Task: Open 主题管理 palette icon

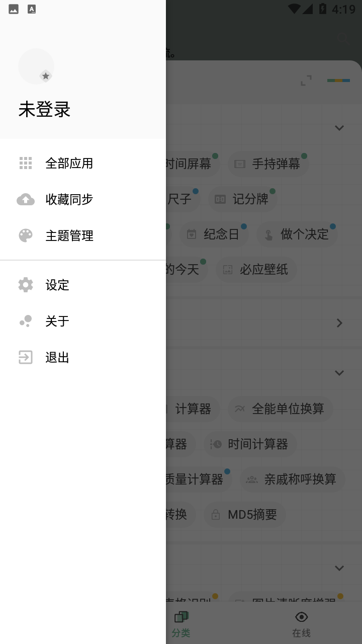Action: click(26, 235)
